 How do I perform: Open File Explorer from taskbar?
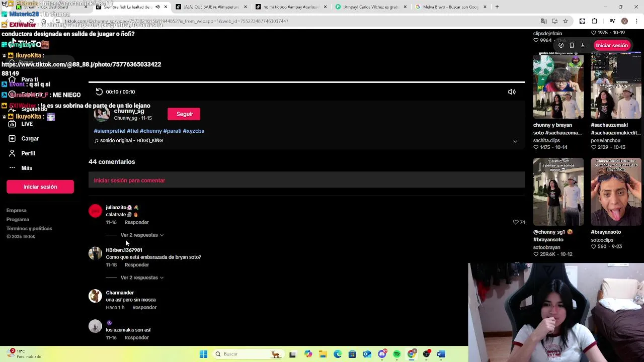(x=323, y=354)
